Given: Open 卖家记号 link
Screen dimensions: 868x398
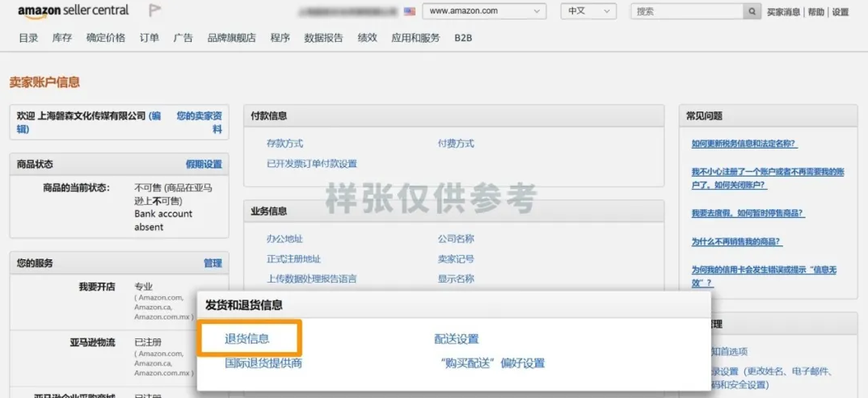Looking at the screenshot, I should [456, 258].
